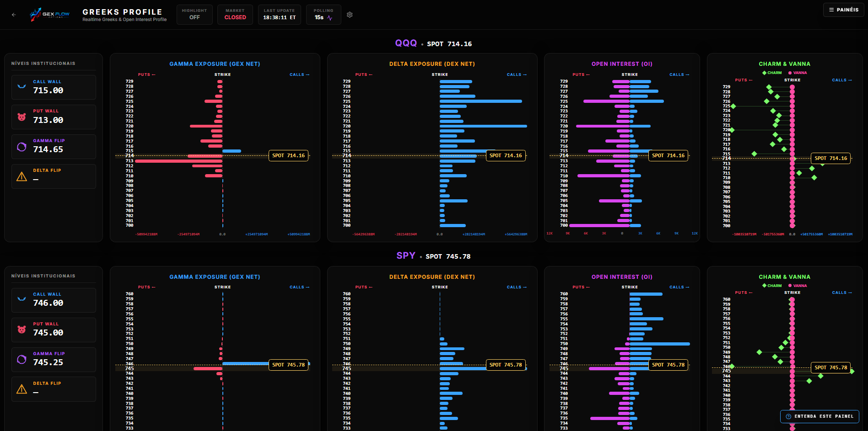Viewport: 868px width, 431px height.
Task: Click the QQQ Delta Flip warning icon
Action: (x=22, y=176)
